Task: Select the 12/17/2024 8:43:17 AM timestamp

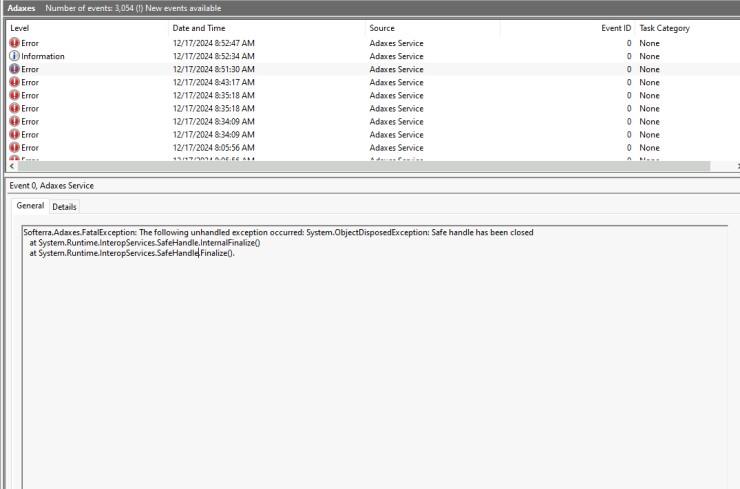Action: [213, 82]
